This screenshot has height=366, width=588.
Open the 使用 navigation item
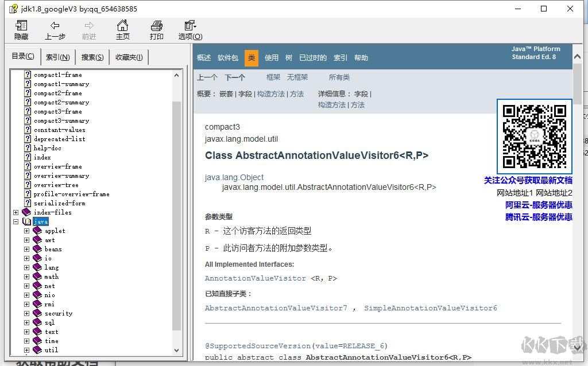coord(272,58)
